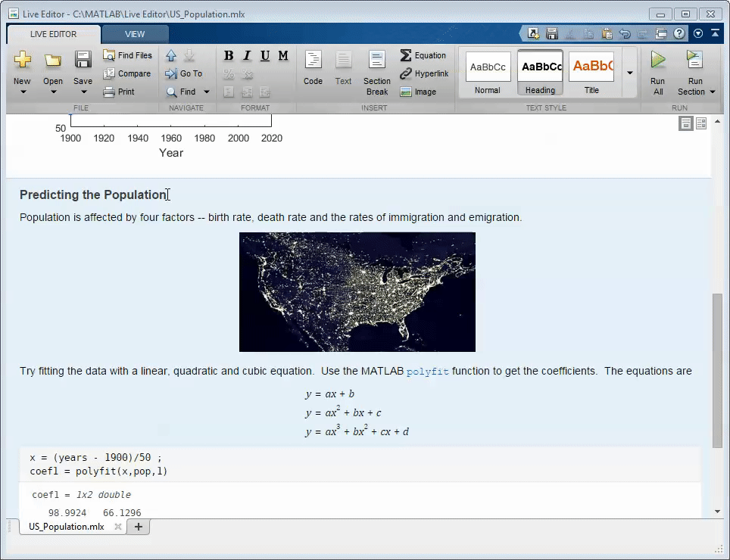Select output on right view icon
The image size is (730, 560).
(x=700, y=123)
